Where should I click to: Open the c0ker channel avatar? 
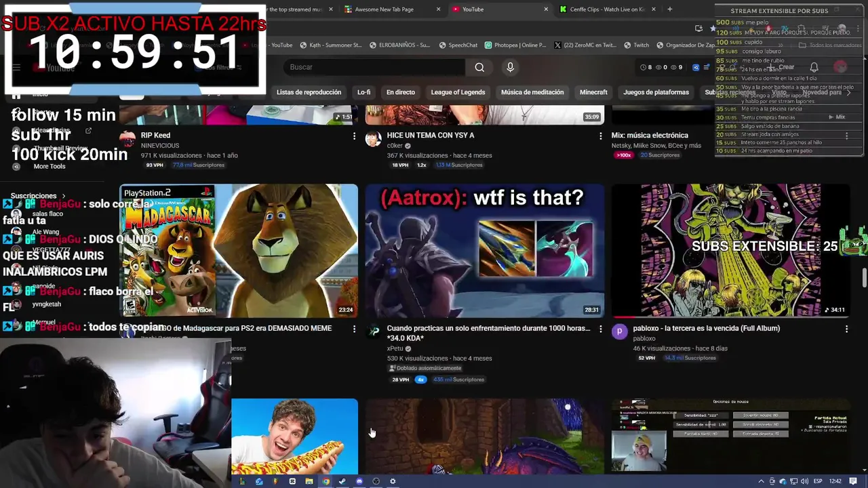point(374,139)
